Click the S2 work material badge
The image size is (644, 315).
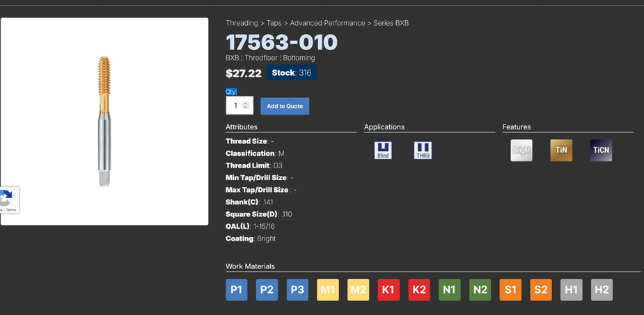[540, 290]
